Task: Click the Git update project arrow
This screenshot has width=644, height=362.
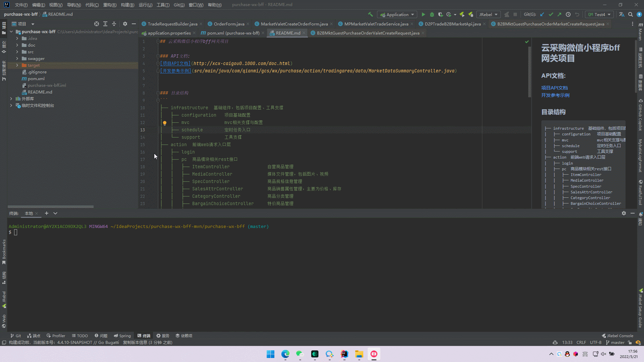Action: (542, 14)
